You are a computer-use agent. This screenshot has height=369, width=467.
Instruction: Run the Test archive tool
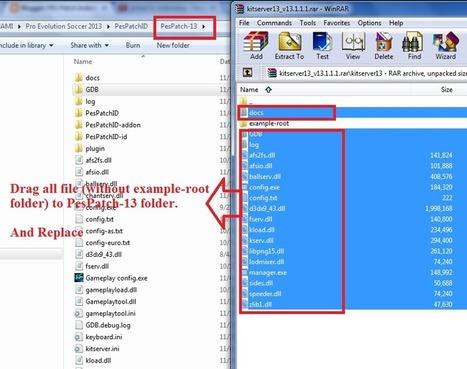tap(322, 46)
